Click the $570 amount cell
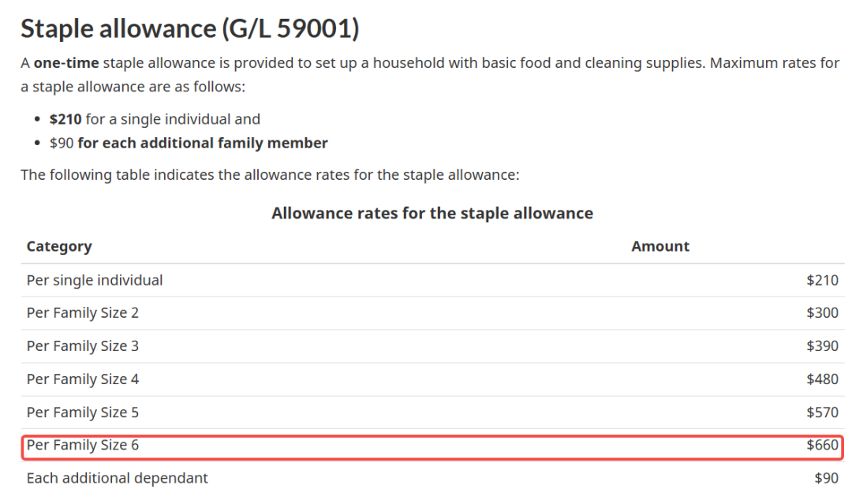 pyautogui.click(x=822, y=413)
